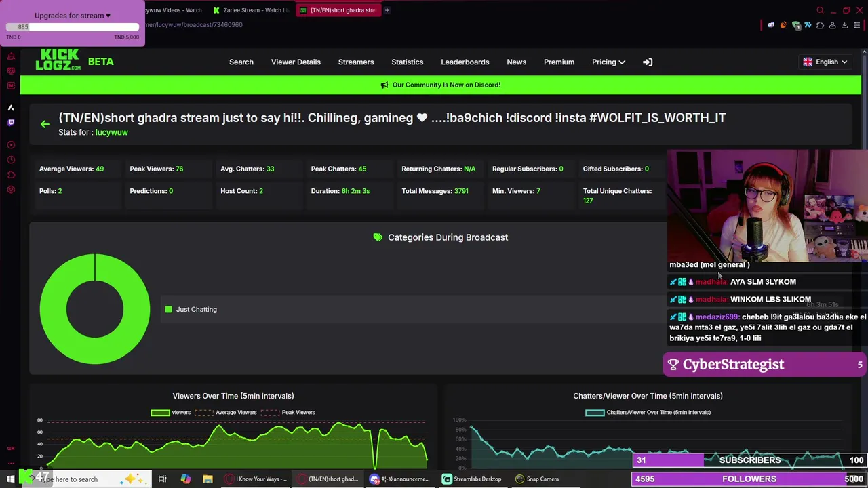Viewport: 868px width, 488px height.
Task: Click the Duration: 6h 2m 3s stat
Action: (340, 191)
